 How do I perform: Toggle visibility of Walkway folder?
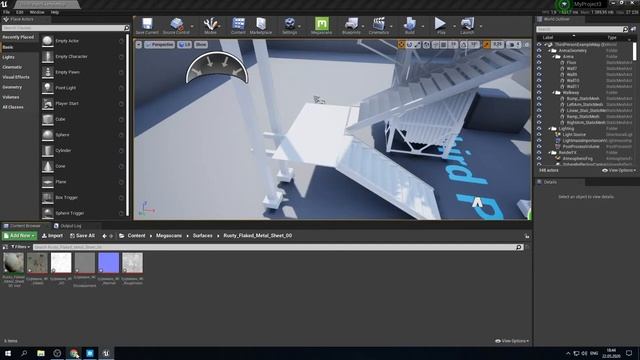539,93
